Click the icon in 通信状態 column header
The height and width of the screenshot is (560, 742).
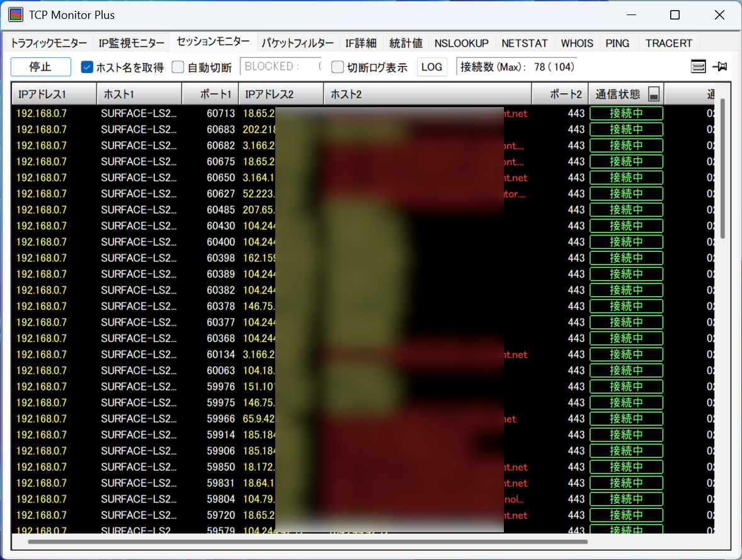point(654,94)
